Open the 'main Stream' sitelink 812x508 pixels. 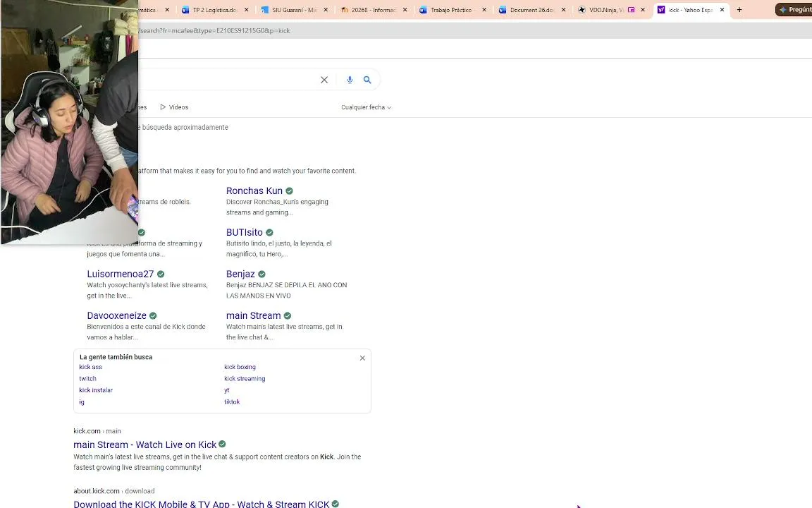click(x=253, y=315)
